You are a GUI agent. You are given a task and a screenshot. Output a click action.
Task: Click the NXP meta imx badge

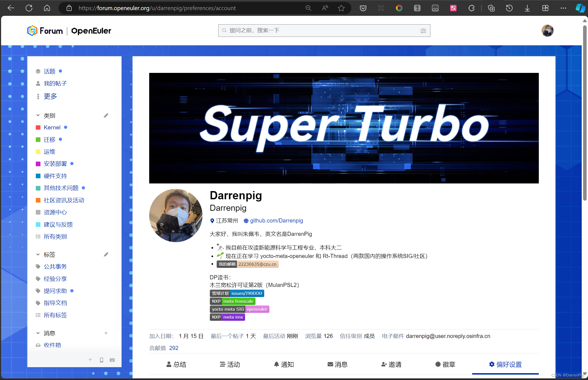[227, 317]
